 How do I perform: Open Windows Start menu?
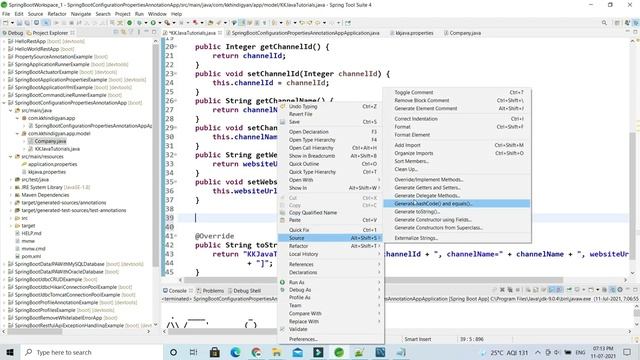(x=9, y=352)
